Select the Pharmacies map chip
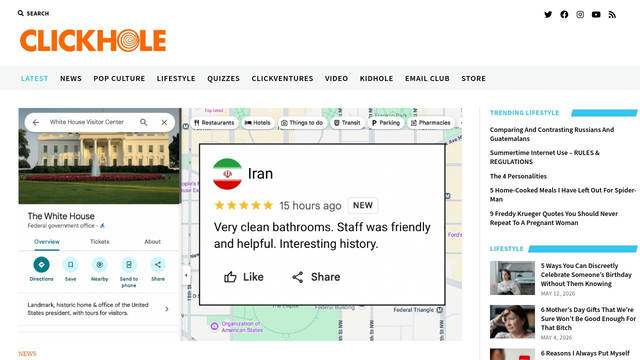 pos(431,123)
